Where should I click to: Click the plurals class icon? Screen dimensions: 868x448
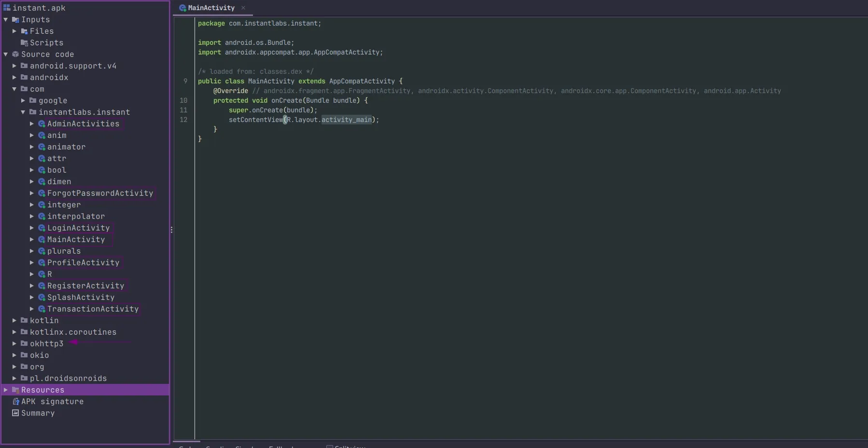click(x=42, y=251)
